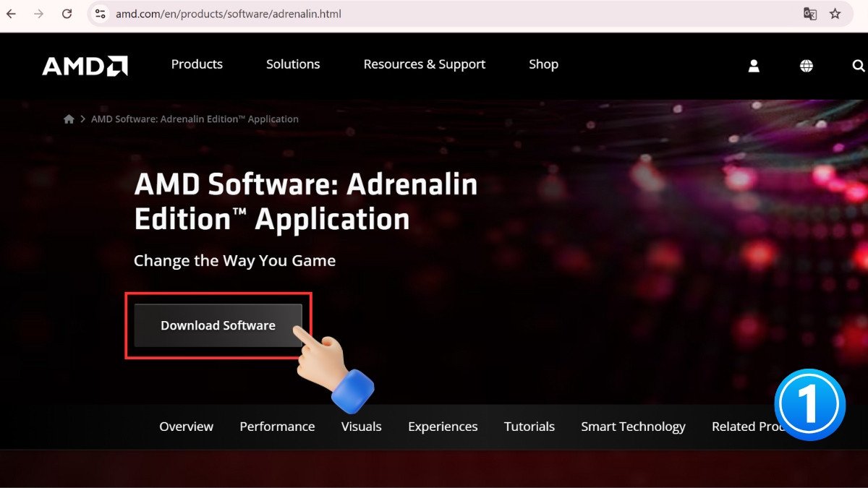Open the language globe icon
The width and height of the screenshot is (868, 488).
tap(806, 65)
